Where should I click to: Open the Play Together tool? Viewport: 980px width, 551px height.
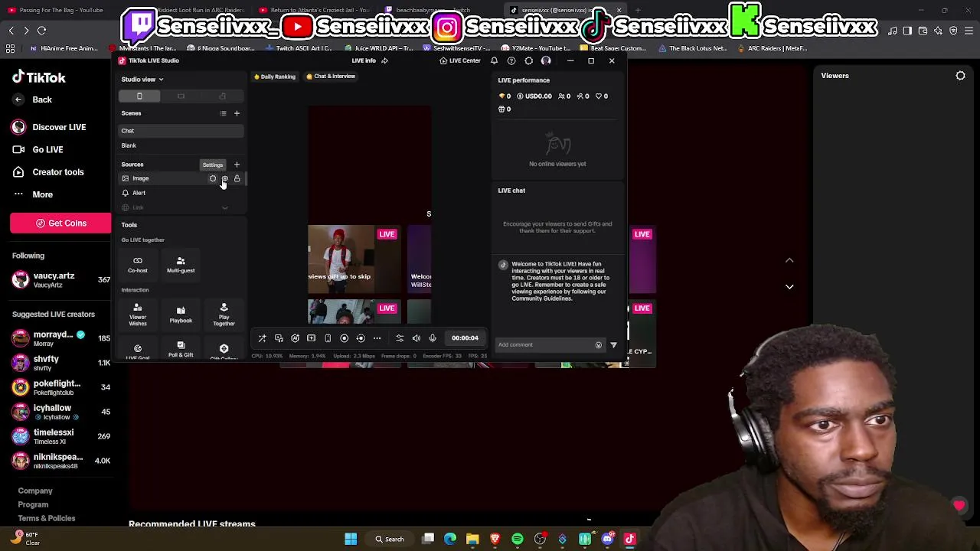[x=224, y=315]
